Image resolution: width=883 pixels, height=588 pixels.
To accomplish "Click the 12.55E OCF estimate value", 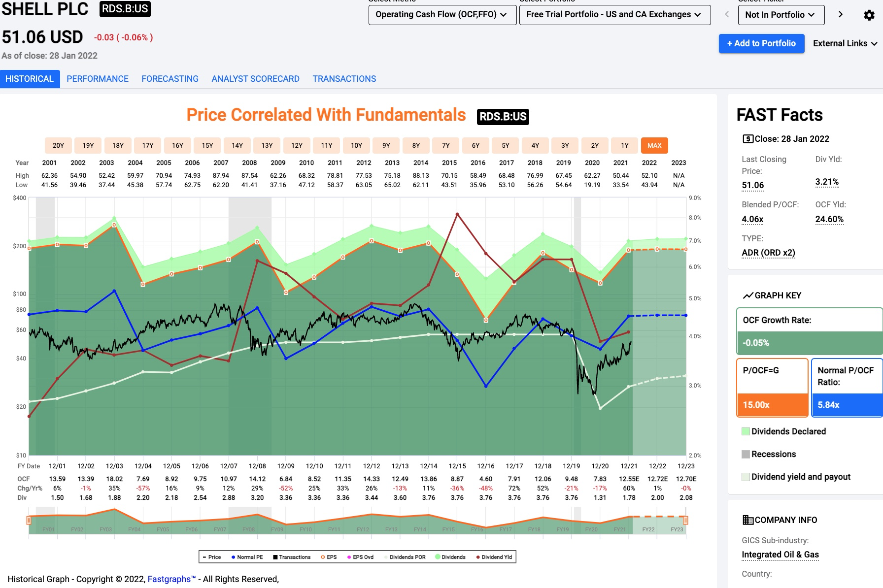I will coord(629,479).
